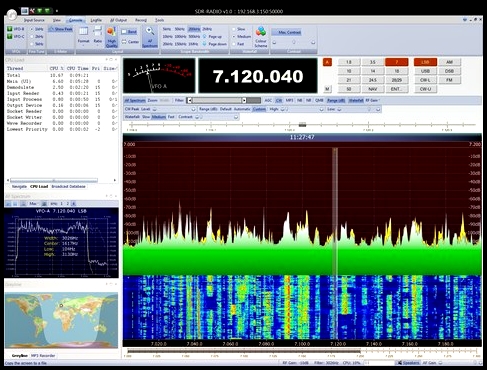Select the 2kHz fine tune radio button

32,37
